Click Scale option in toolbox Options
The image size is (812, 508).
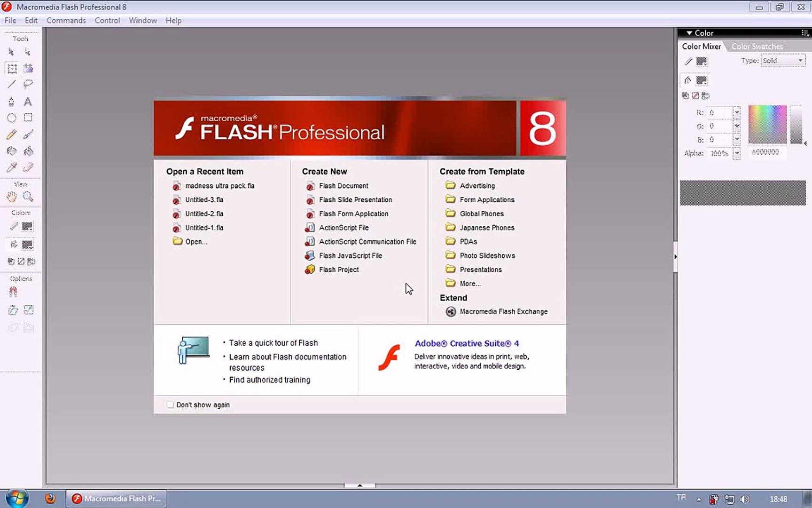click(29, 310)
